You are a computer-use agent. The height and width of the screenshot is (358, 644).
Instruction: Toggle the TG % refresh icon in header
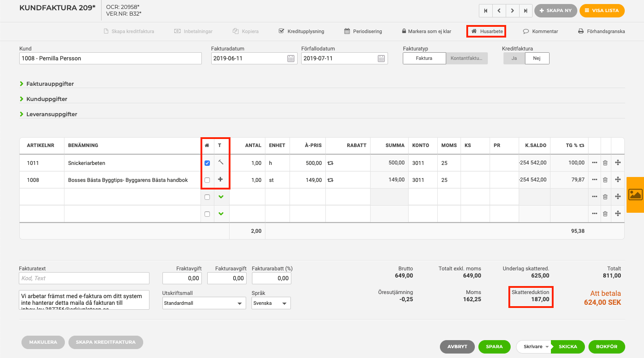pyautogui.click(x=581, y=145)
